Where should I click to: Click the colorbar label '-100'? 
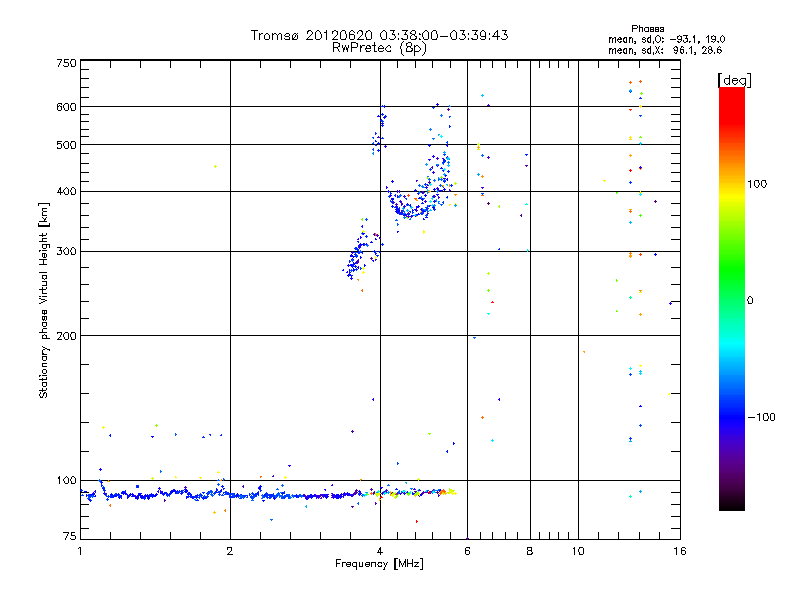[x=761, y=417]
